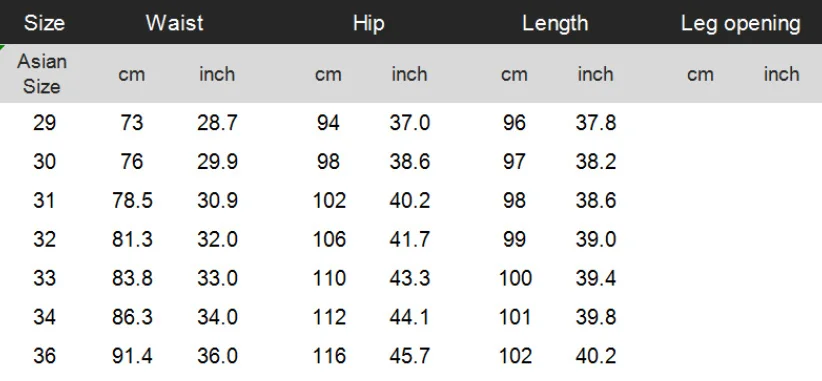Image resolution: width=822 pixels, height=381 pixels.
Task: Click the Asian Size subheader cell
Action: coord(42,73)
